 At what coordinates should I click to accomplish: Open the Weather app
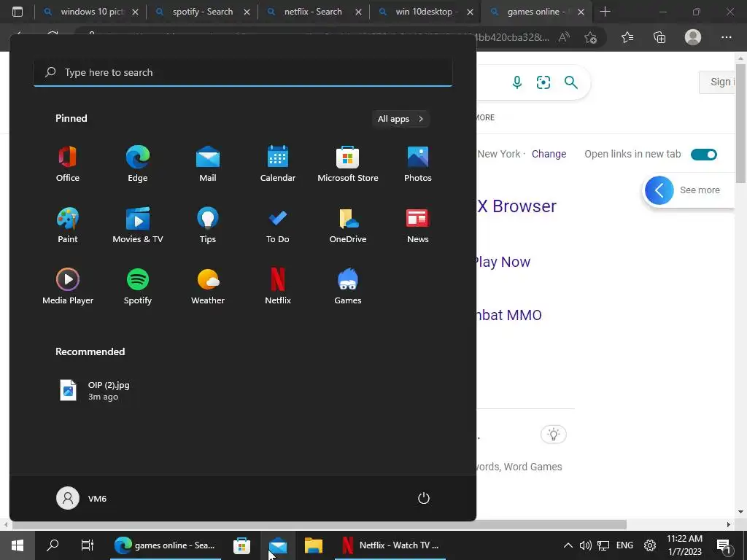(x=208, y=286)
